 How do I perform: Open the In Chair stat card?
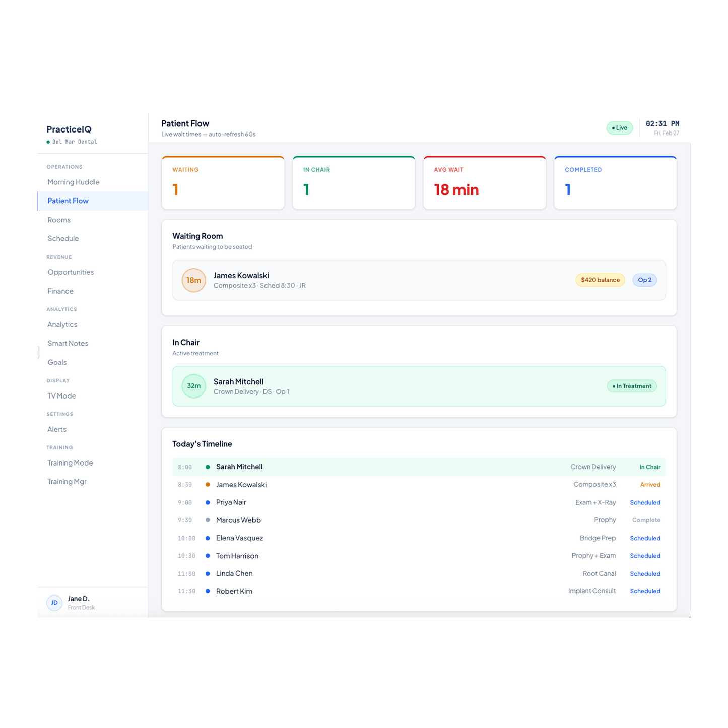pyautogui.click(x=354, y=182)
